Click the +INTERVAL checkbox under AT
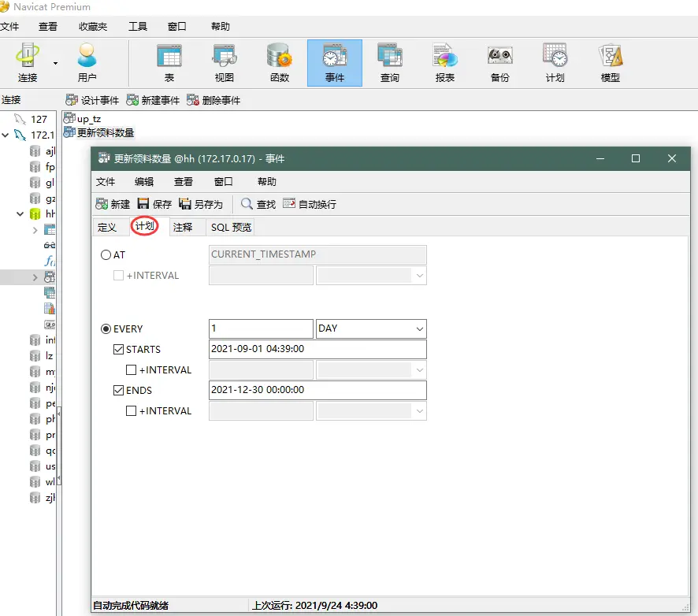The image size is (698, 616). (118, 276)
